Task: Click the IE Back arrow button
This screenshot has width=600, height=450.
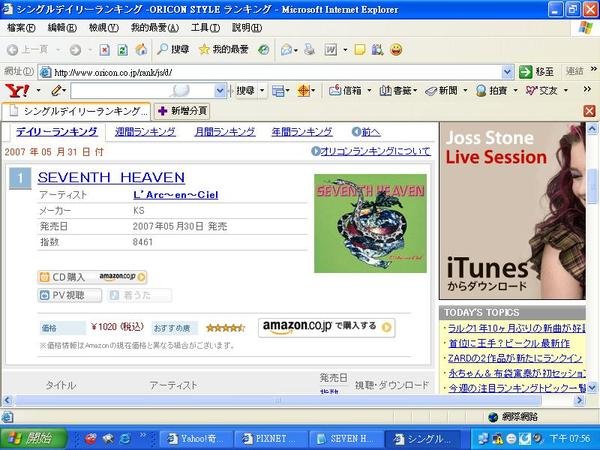Action: 13,49
